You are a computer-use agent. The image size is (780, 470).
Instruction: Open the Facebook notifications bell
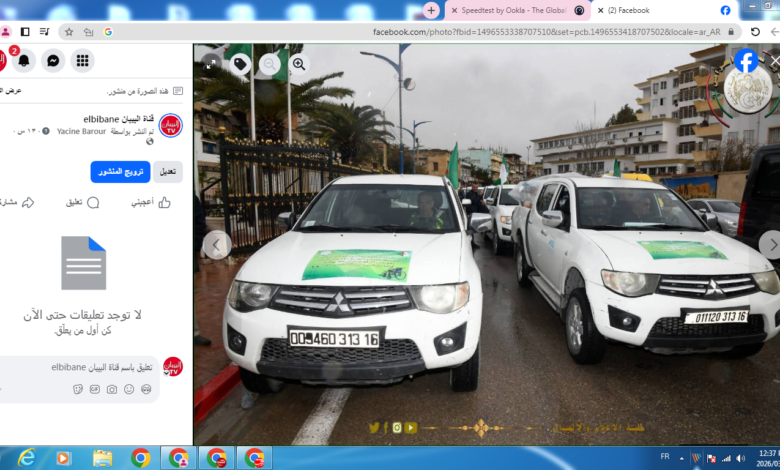click(23, 61)
